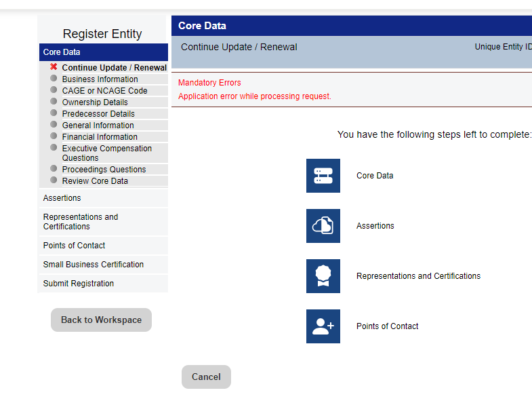Viewport: 532px width, 420px height.
Task: Open Submit Registration in the sidebar
Action: [x=104, y=284]
